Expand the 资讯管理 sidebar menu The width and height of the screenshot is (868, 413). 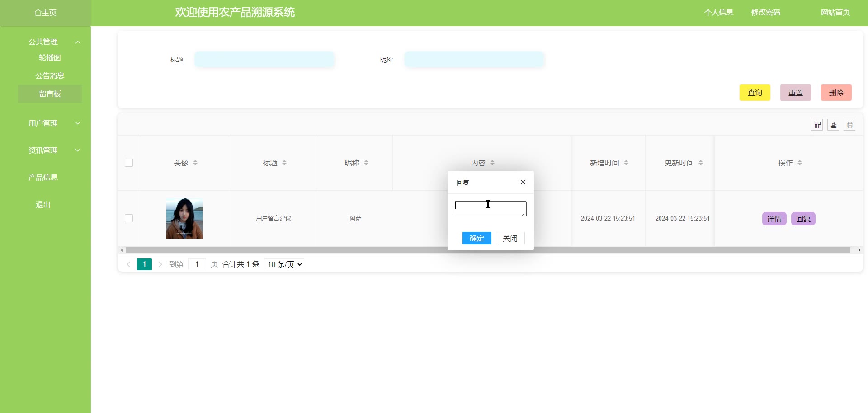click(78, 150)
